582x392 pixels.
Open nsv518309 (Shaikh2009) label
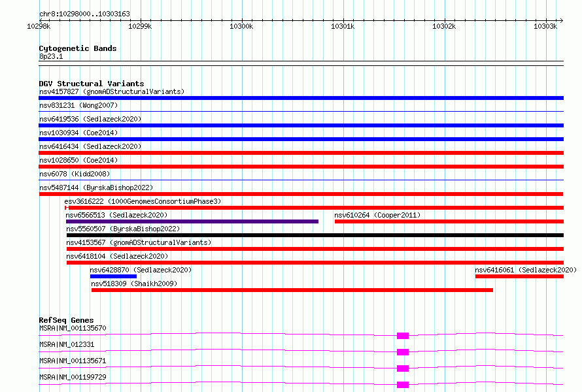134,284
